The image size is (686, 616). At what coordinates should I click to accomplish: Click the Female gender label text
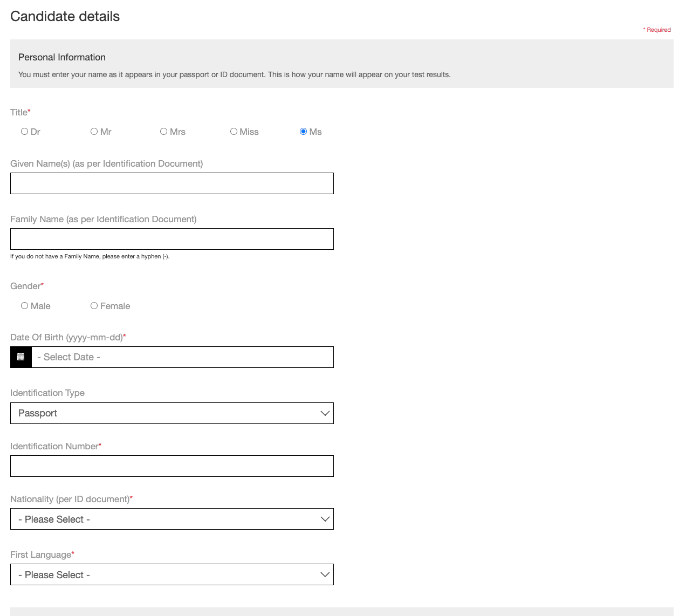[115, 306]
